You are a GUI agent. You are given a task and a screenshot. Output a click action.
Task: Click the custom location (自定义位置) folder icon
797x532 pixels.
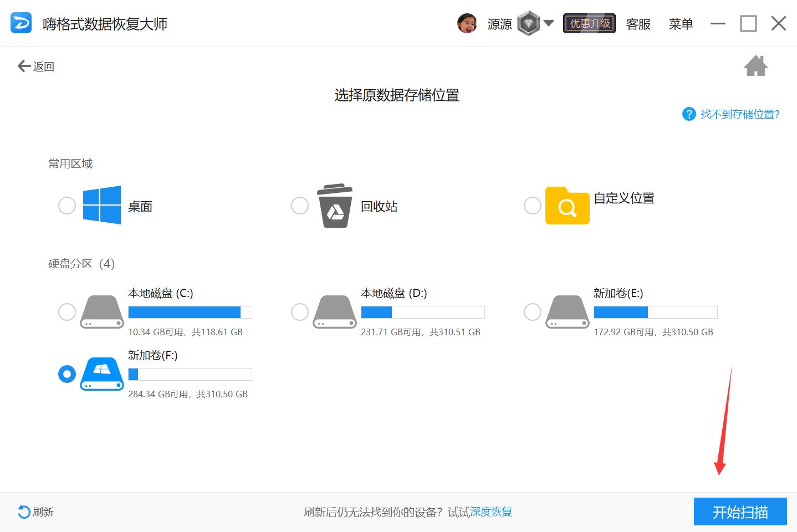566,206
